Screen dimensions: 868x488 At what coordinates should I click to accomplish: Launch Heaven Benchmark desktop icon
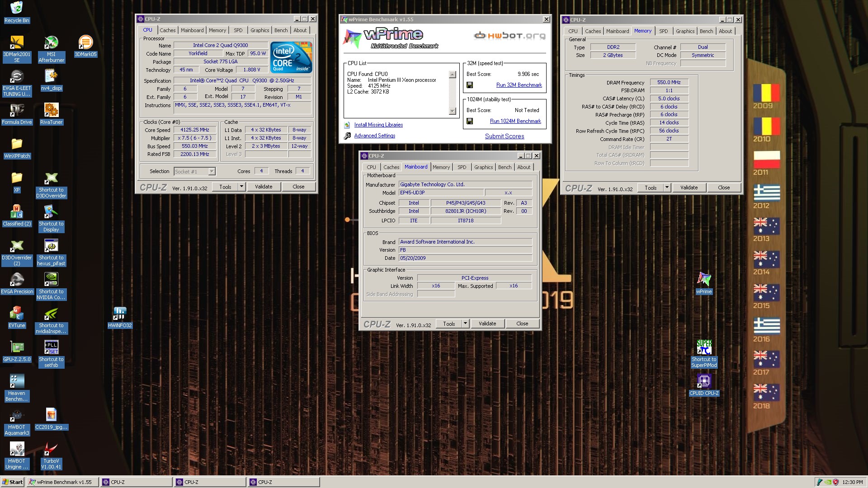coord(17,388)
